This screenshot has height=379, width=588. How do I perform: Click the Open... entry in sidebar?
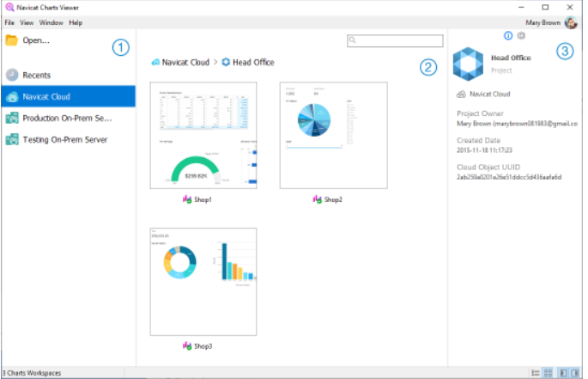pos(69,40)
